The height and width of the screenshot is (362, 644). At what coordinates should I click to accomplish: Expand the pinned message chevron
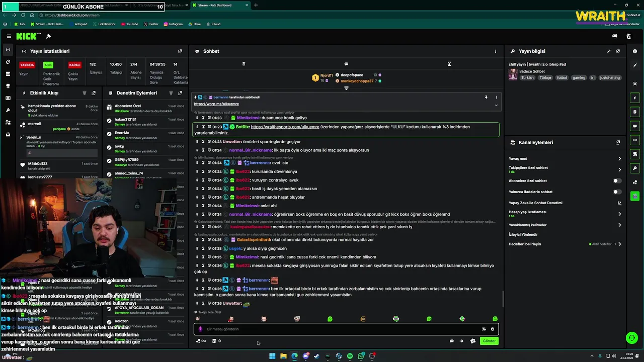click(496, 105)
